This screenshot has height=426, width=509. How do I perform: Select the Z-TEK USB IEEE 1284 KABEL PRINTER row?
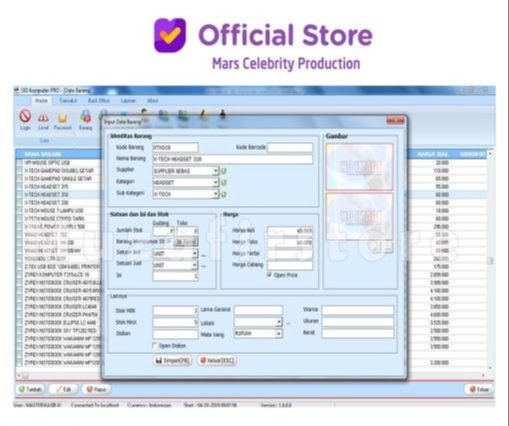(58, 266)
